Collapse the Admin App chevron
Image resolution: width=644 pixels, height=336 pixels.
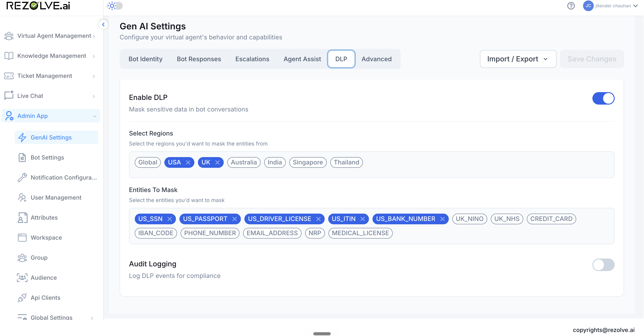95,116
